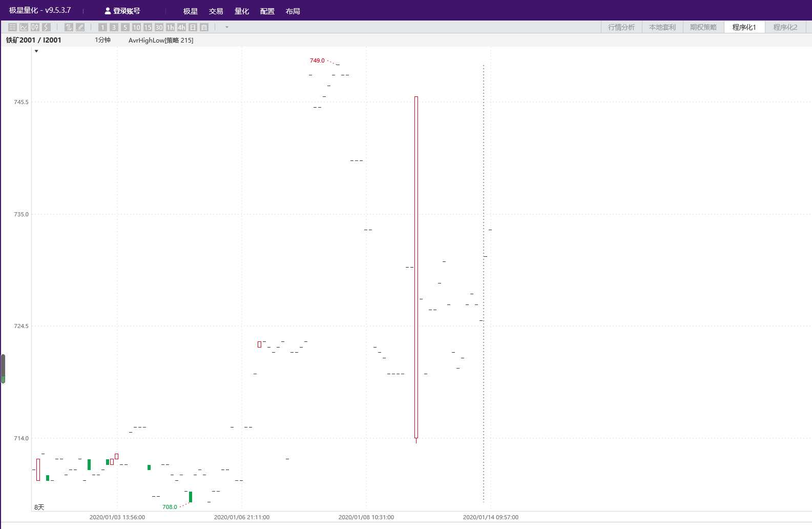Click the 735.0 price axis label
812x529 pixels.
(22, 214)
